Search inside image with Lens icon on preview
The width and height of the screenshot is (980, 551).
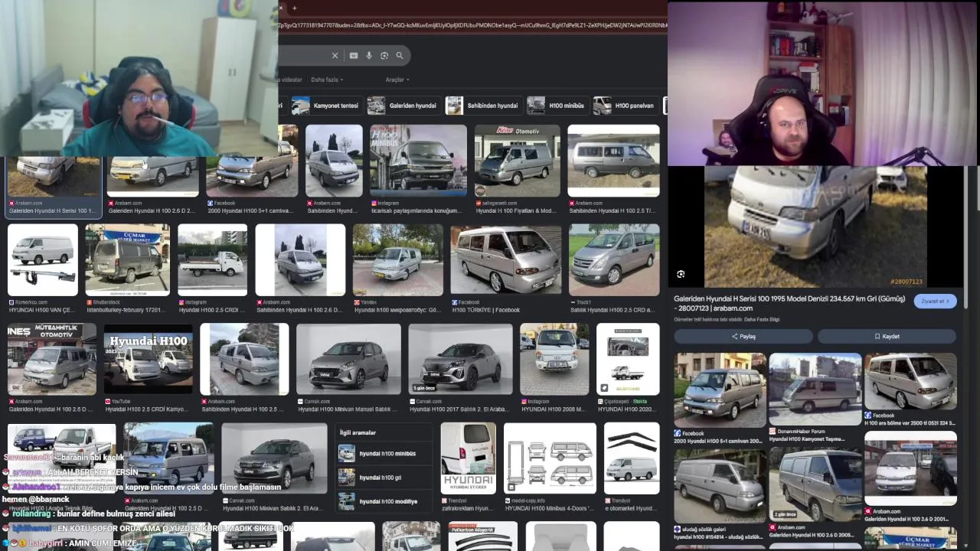(681, 274)
